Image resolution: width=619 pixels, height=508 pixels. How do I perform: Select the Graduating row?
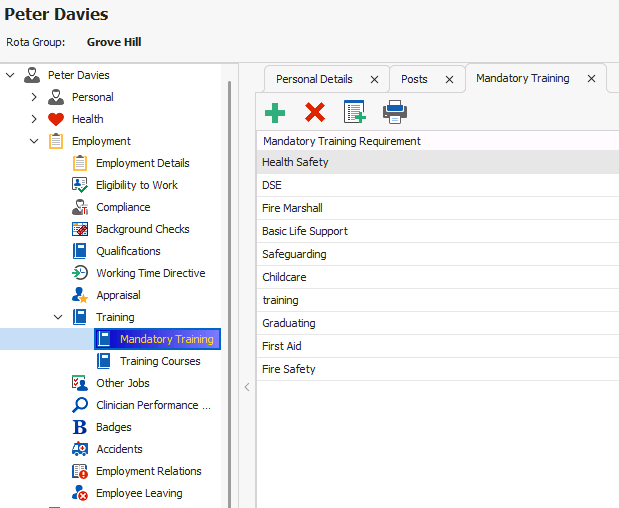[x=437, y=323]
